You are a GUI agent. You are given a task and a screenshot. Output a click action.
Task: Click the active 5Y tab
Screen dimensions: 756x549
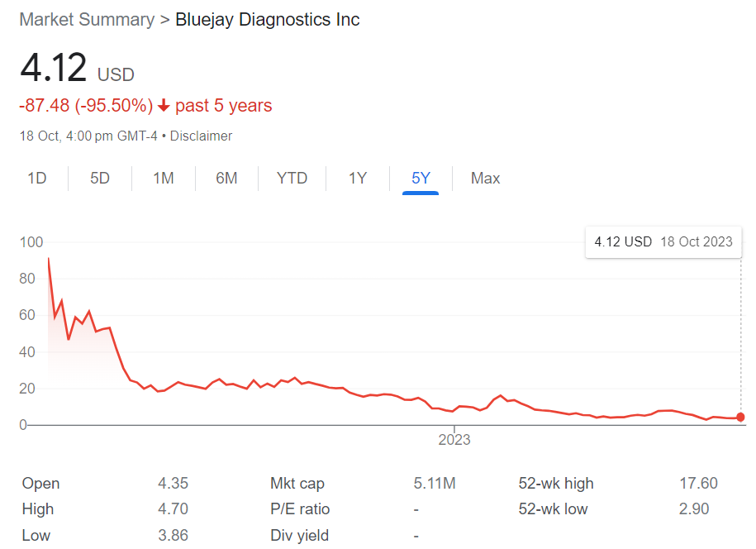(x=421, y=178)
